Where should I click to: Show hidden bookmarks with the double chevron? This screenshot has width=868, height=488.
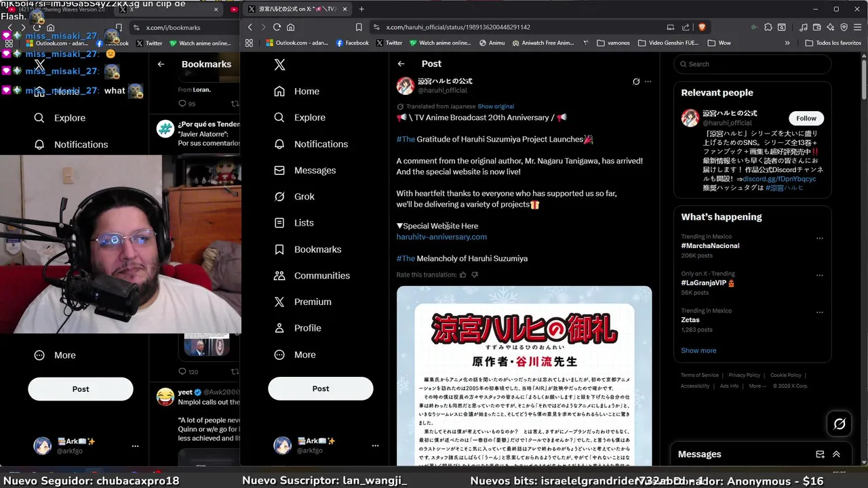pyautogui.click(x=787, y=43)
